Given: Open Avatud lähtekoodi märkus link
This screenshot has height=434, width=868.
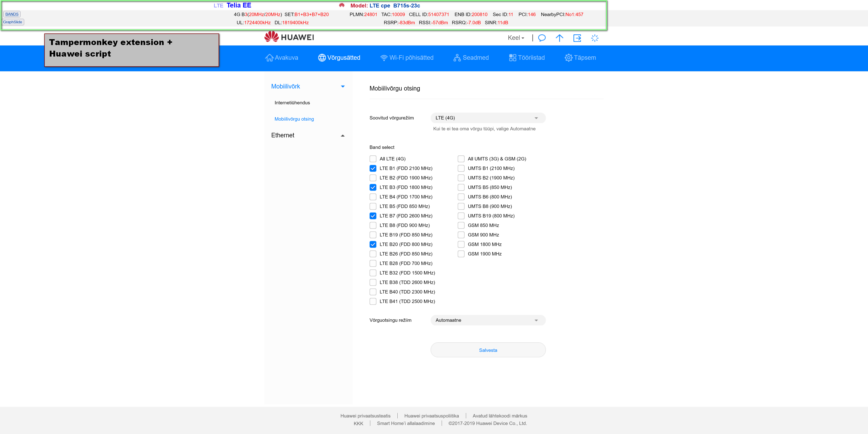Looking at the screenshot, I should pyautogui.click(x=500, y=416).
